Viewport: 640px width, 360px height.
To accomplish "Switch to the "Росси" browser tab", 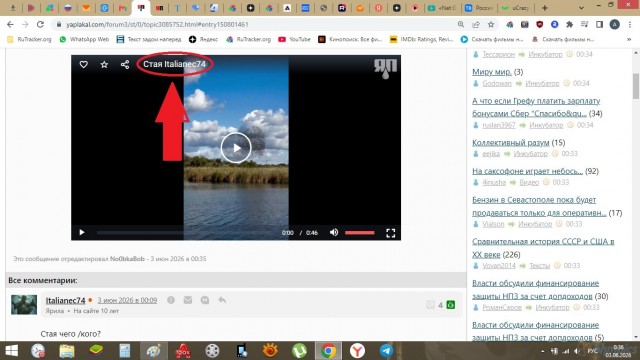I will [x=480, y=8].
